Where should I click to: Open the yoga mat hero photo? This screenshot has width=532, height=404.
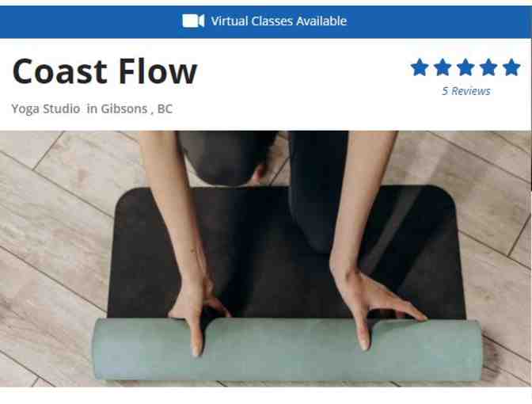click(266, 259)
